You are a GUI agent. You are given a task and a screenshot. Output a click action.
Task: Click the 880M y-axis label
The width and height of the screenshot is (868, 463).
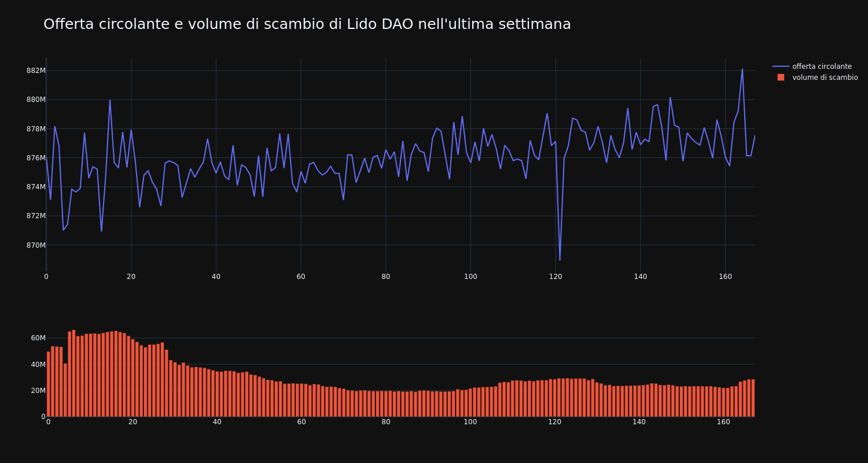tap(36, 100)
